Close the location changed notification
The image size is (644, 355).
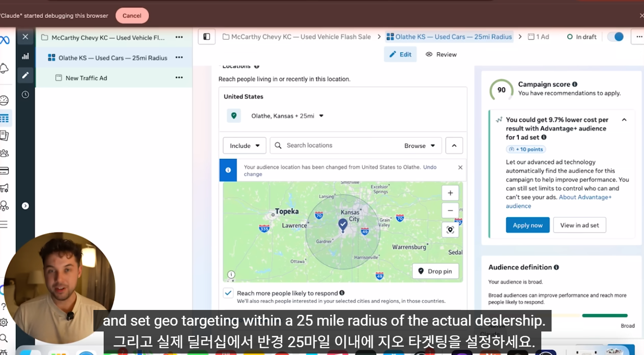[x=460, y=167]
